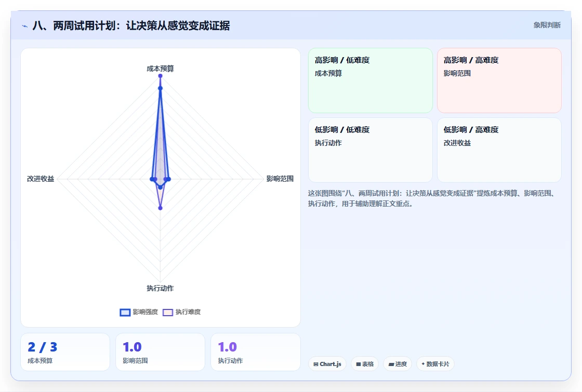Click the 影响范围 radar axis label
The image size is (582, 392).
click(280, 179)
